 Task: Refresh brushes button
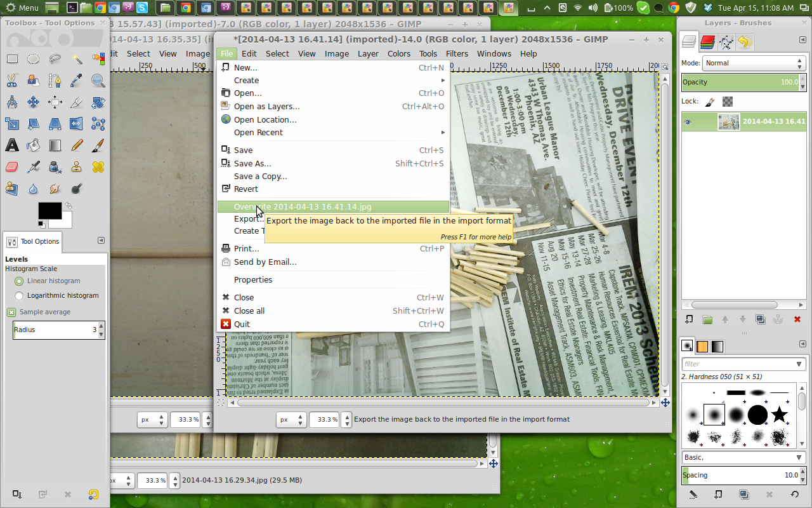tap(795, 494)
